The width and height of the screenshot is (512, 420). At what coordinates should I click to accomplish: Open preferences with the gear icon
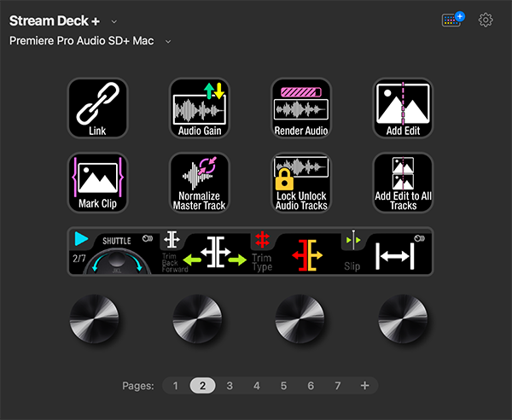click(x=486, y=20)
